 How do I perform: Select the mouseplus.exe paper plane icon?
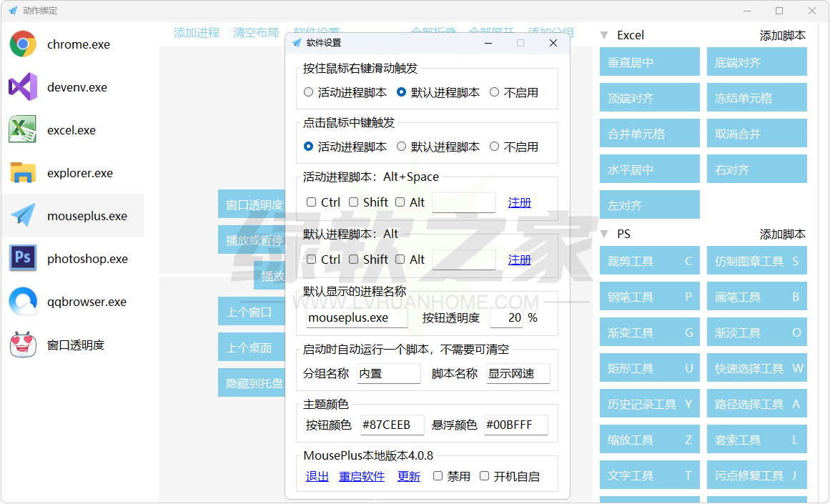point(23,216)
